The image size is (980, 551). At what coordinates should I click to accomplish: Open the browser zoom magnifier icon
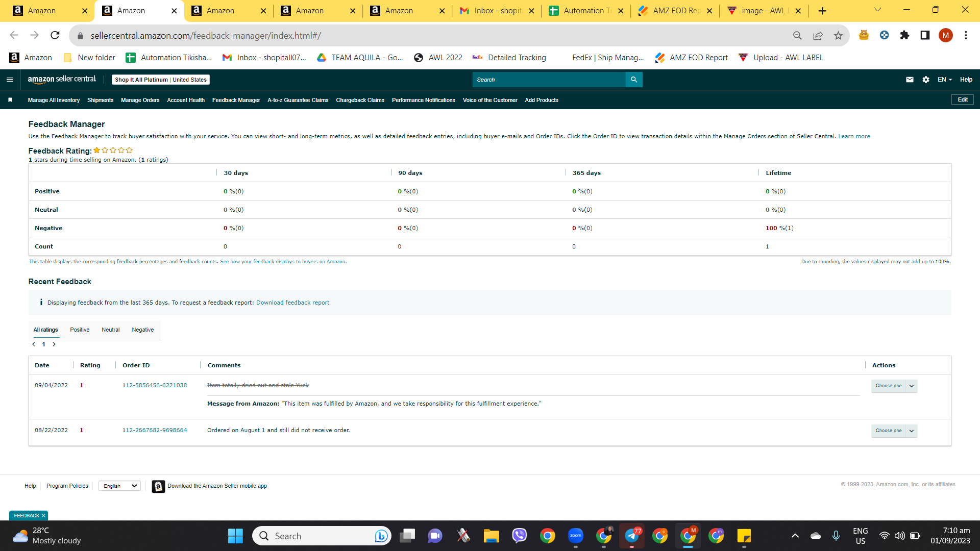tap(797, 35)
